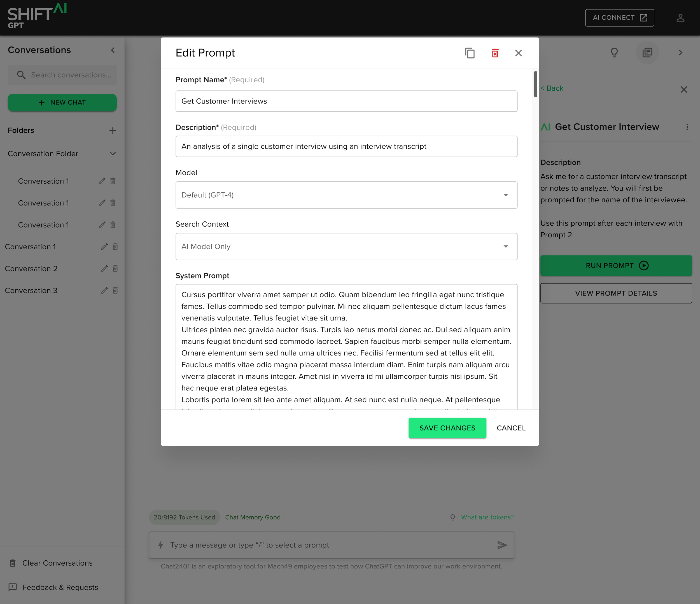Screen dimensions: 700x604
Task: Click the duplicate prompt copy icon
Action: click(x=470, y=53)
